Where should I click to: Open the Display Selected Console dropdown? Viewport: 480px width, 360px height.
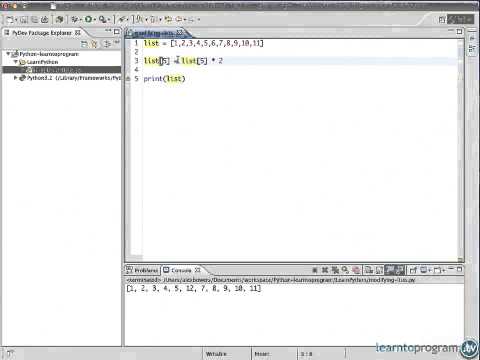(x=430, y=270)
